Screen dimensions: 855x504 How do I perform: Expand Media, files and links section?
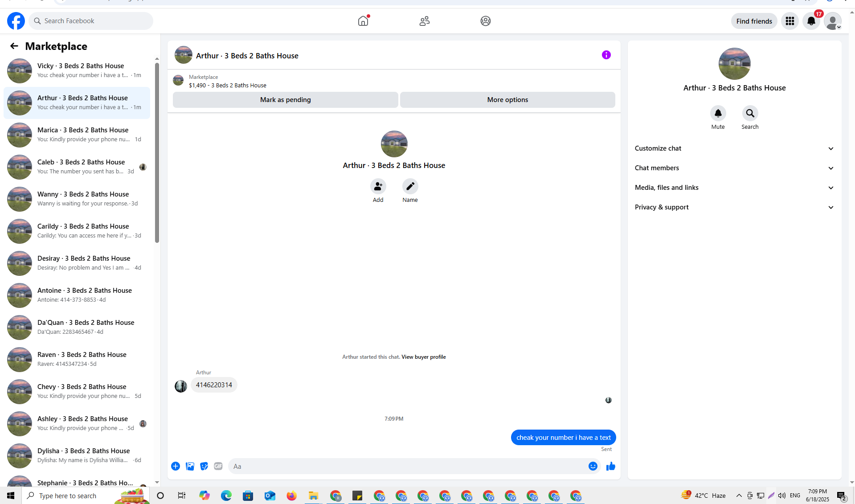coord(734,188)
